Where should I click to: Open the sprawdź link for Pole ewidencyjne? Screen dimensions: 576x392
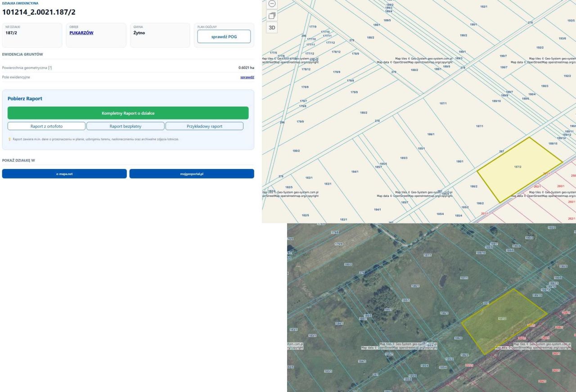pyautogui.click(x=247, y=77)
